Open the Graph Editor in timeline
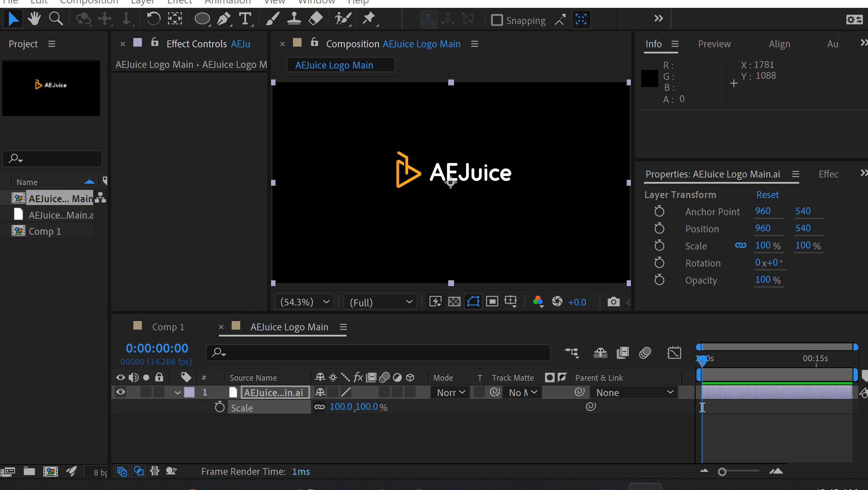868x490 pixels. [x=674, y=353]
